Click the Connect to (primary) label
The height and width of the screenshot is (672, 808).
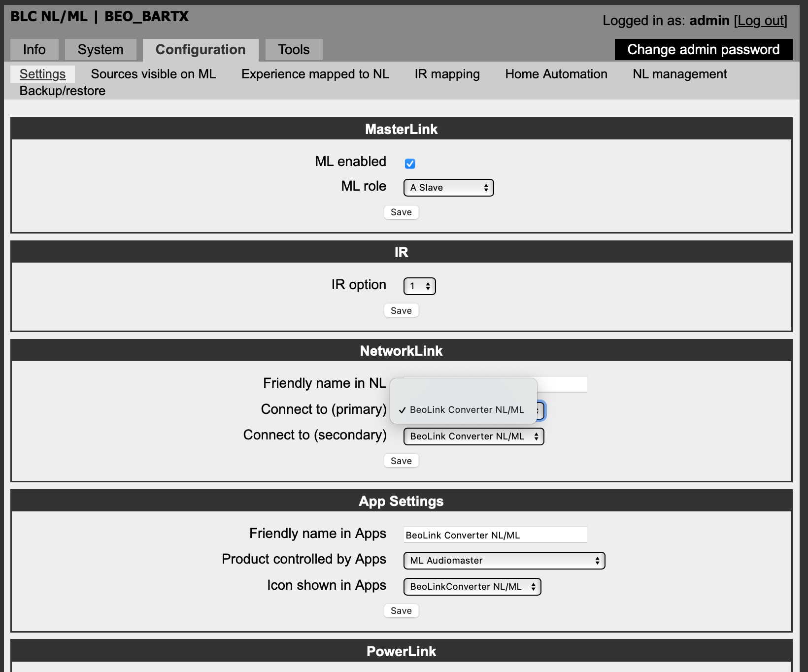pos(324,409)
